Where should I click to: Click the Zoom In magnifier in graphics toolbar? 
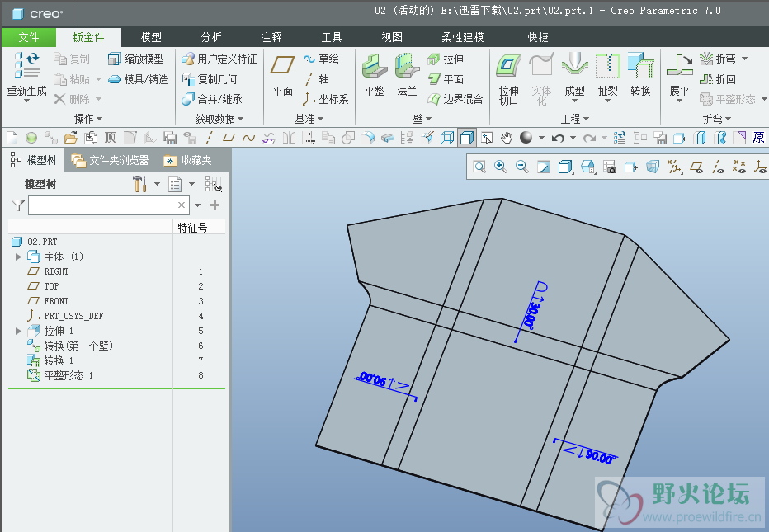coord(501,167)
